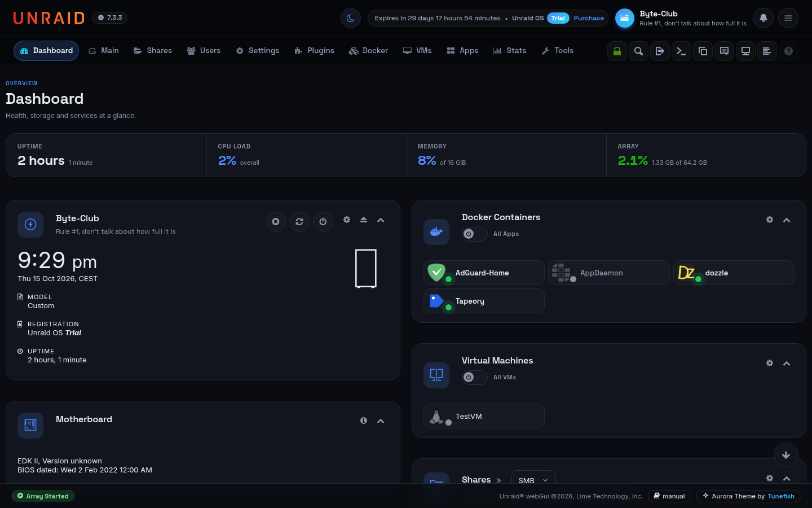Open the Docker tab
812x508 pixels.
click(369, 51)
